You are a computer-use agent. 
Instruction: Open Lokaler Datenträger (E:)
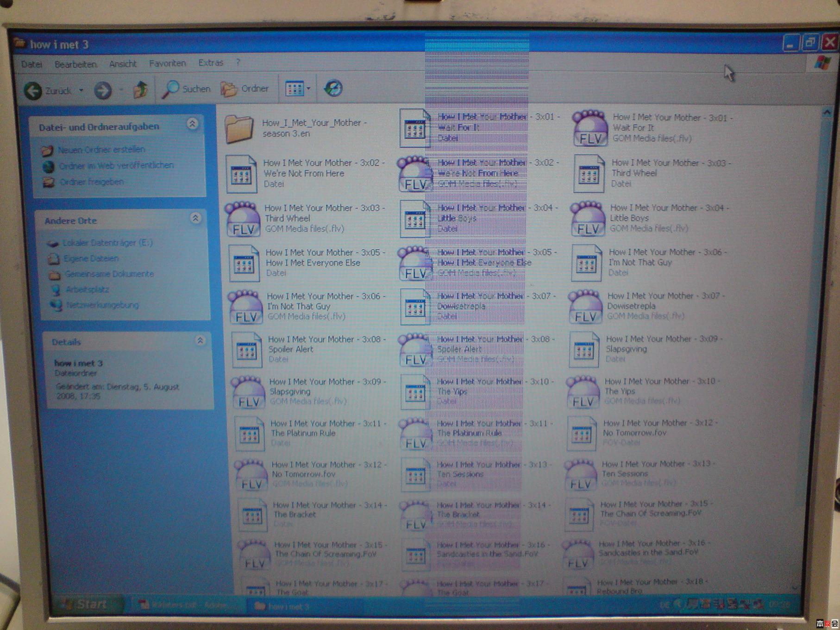(107, 243)
